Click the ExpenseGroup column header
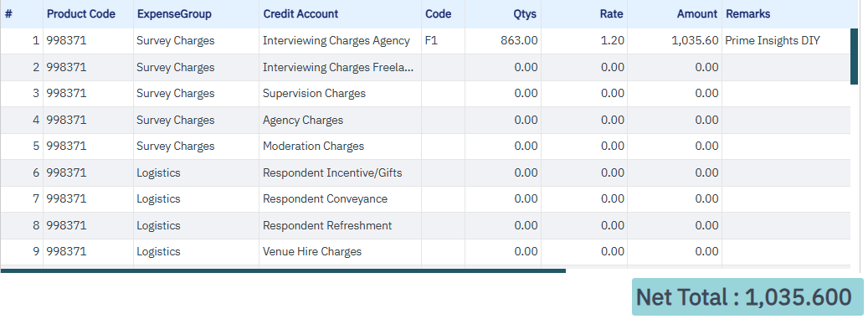Image resolution: width=868 pixels, height=319 pixels. coord(196,14)
